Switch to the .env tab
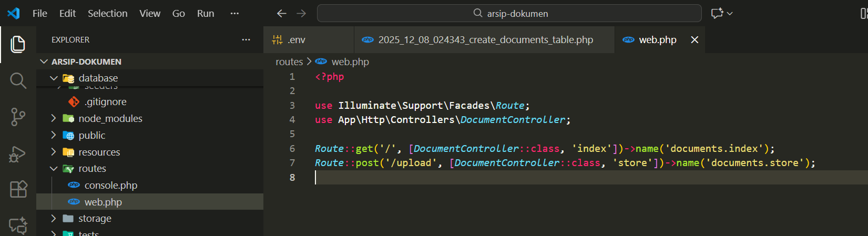Image resolution: width=868 pixels, height=236 pixels. pos(296,40)
